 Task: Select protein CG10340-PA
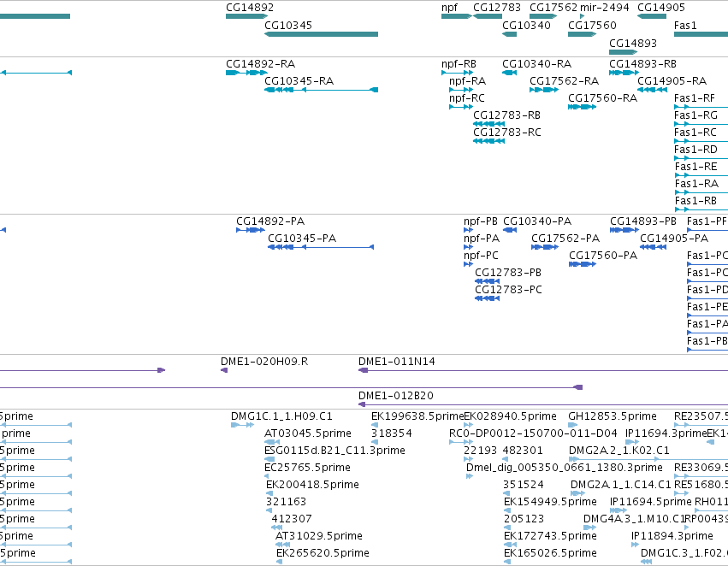click(537, 221)
